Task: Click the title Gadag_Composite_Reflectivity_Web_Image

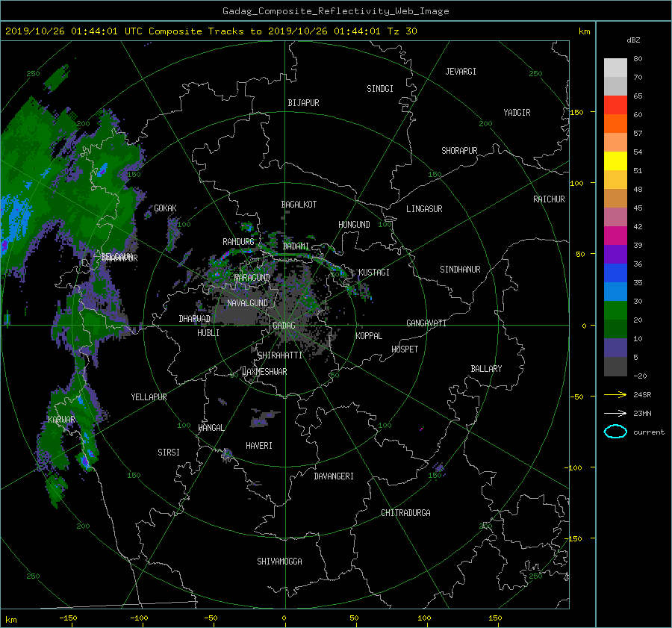Action: coord(335,11)
